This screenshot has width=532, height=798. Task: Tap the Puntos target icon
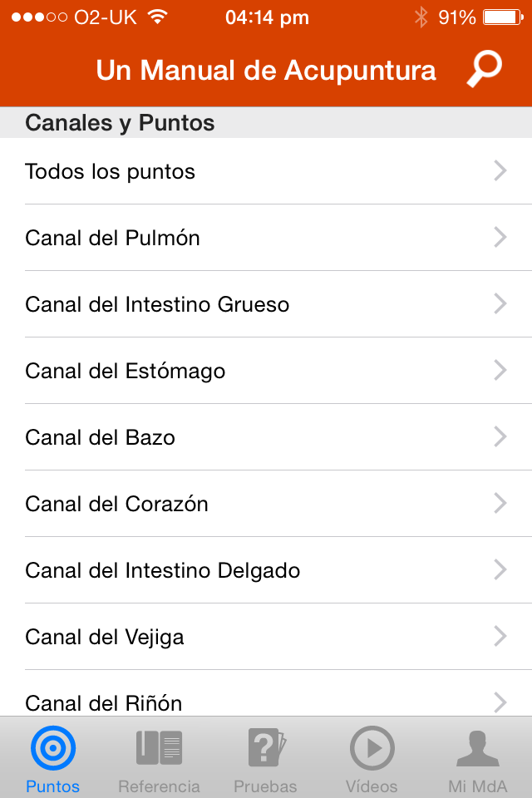[53, 747]
